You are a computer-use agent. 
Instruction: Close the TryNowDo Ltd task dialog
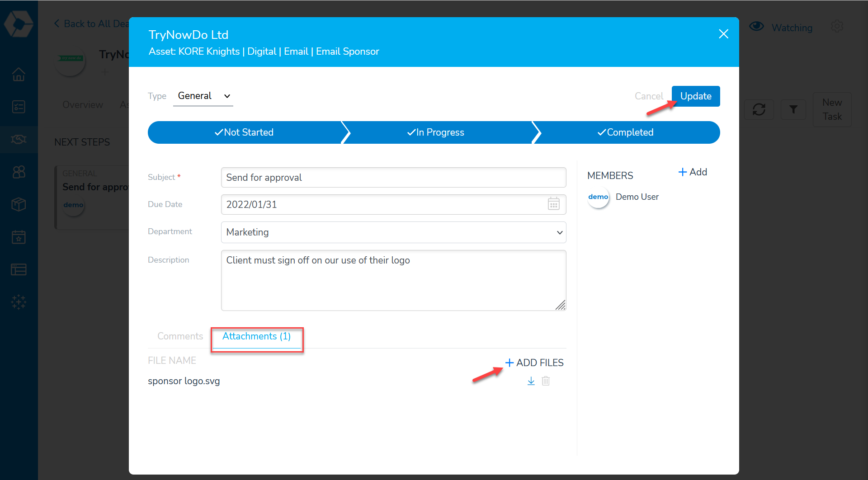[723, 34]
